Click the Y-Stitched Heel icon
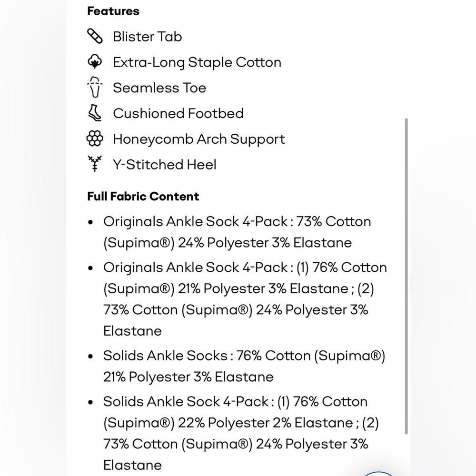Image resolution: width=476 pixels, height=476 pixels. coord(95,164)
